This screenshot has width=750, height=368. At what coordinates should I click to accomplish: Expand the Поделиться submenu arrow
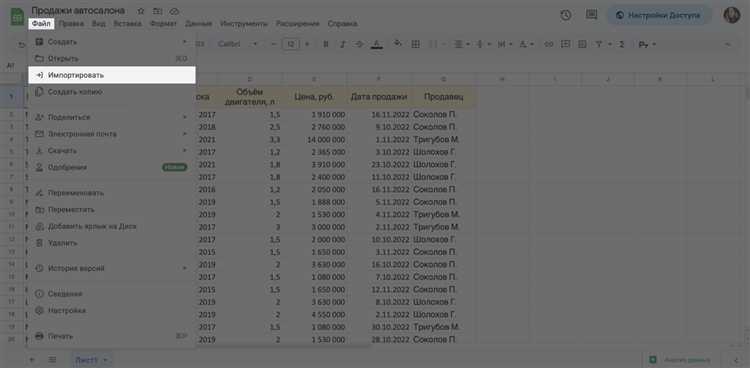click(x=185, y=117)
